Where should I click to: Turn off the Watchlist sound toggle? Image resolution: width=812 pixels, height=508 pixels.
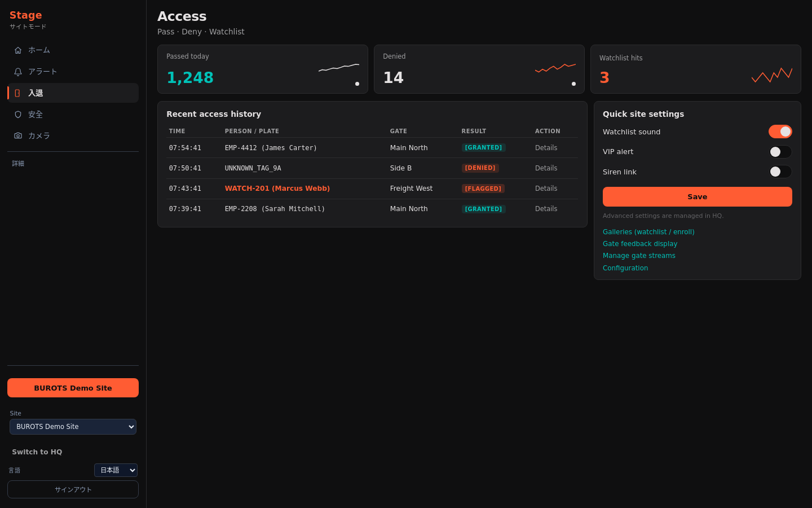[780, 132]
